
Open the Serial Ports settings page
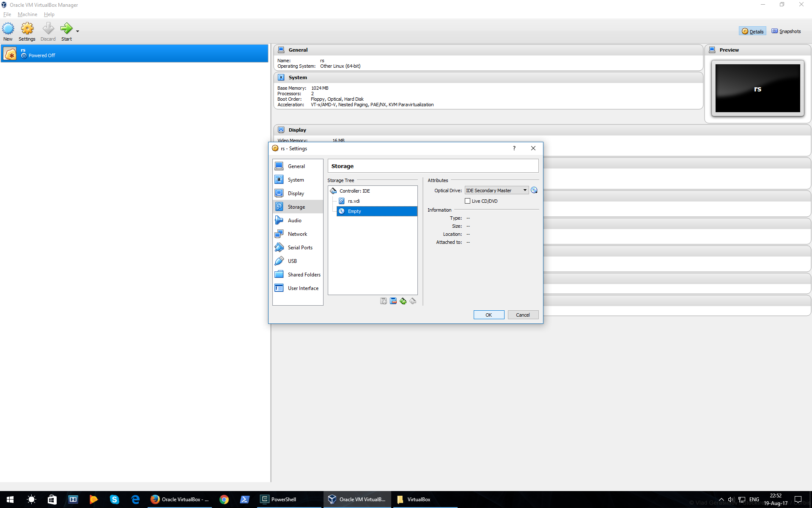click(x=300, y=248)
